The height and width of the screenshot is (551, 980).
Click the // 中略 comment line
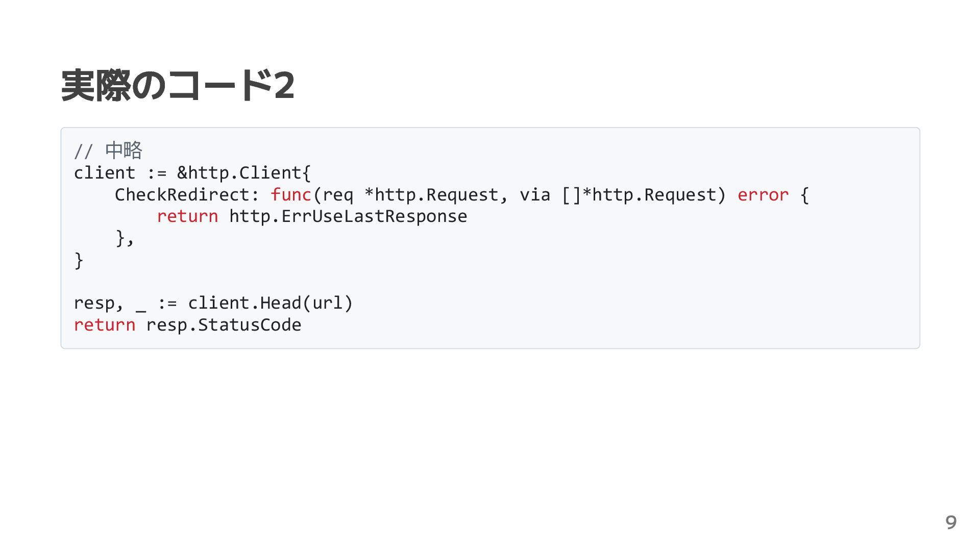coord(108,151)
